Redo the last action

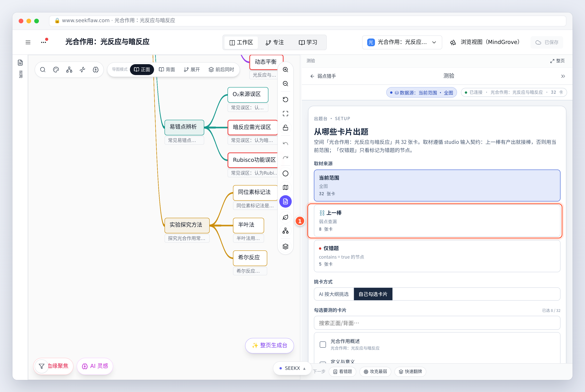(x=285, y=157)
